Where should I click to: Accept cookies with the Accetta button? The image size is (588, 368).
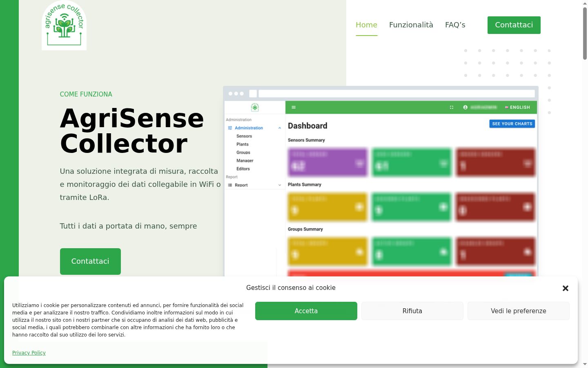pyautogui.click(x=306, y=311)
